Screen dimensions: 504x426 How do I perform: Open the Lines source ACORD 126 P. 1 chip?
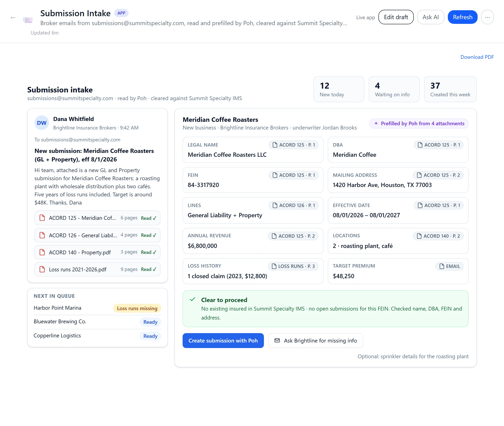(293, 205)
